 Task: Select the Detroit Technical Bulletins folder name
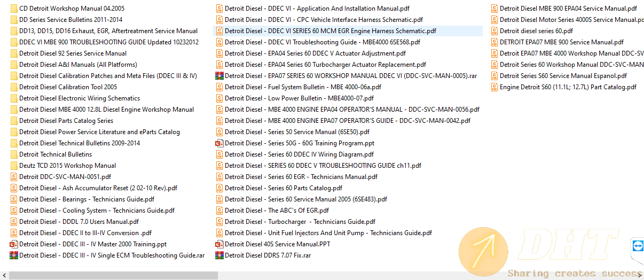pyautogui.click(x=56, y=154)
